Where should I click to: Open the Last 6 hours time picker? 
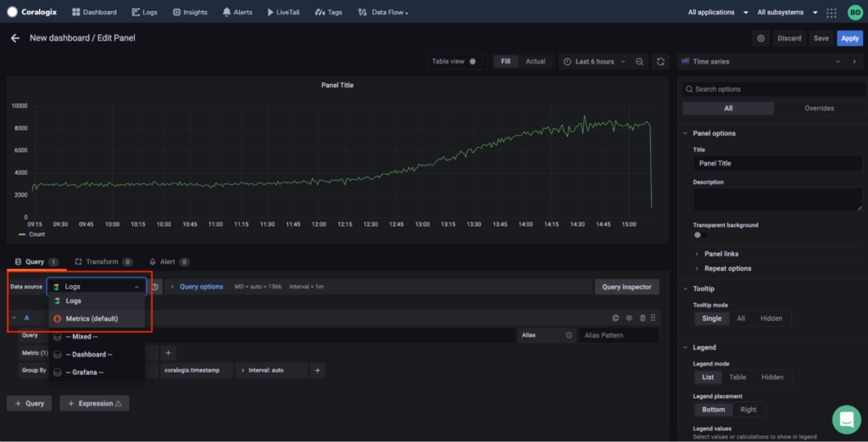(x=594, y=61)
